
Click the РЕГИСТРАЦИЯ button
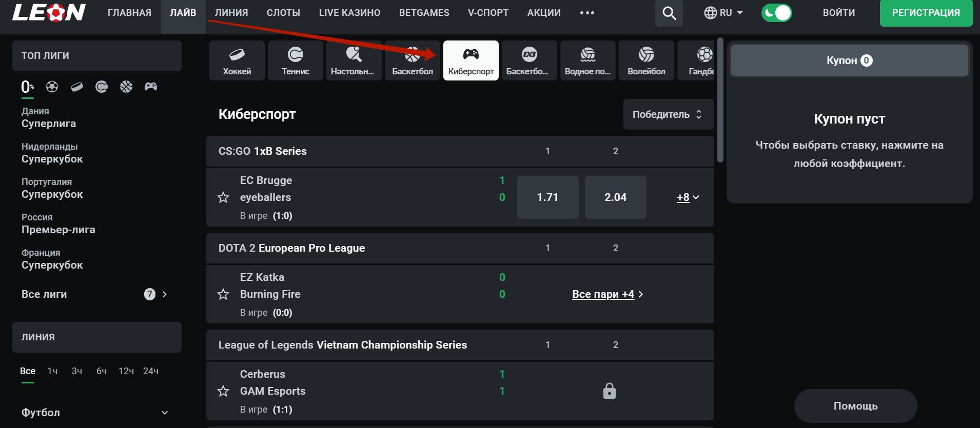click(926, 13)
